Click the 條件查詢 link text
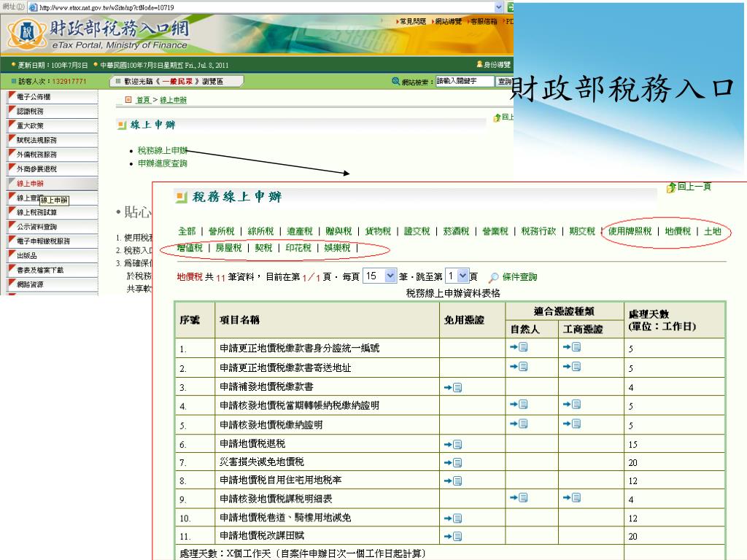 click(519, 277)
